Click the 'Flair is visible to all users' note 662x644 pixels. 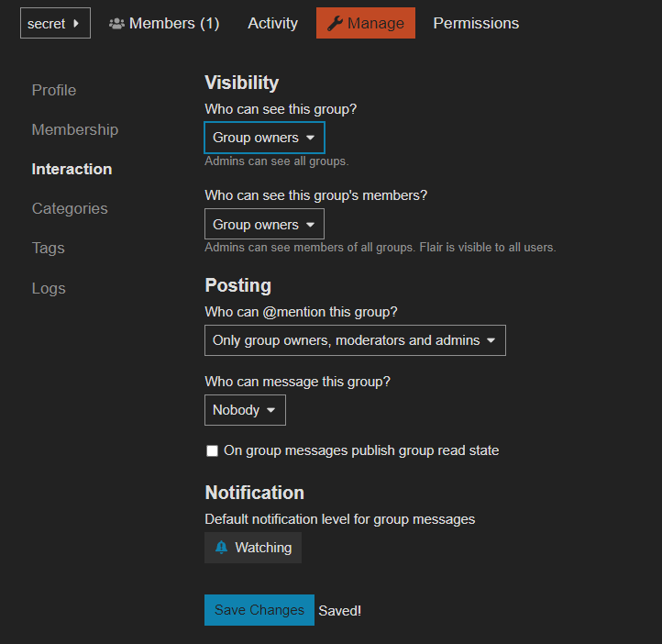(488, 248)
